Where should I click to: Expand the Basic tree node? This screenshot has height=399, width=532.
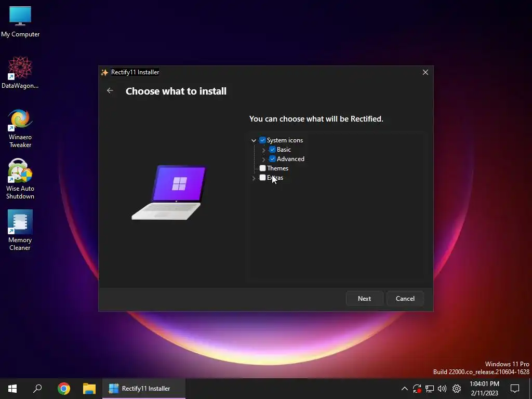click(263, 150)
